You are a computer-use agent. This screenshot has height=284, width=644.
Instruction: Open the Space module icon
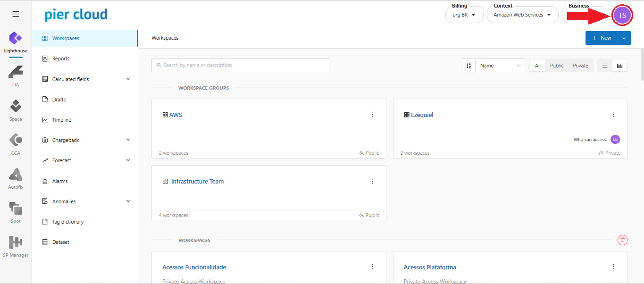click(x=16, y=106)
